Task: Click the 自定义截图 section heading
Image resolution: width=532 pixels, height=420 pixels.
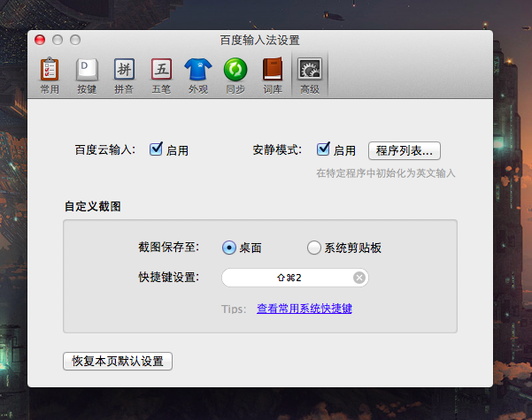Action: click(93, 206)
